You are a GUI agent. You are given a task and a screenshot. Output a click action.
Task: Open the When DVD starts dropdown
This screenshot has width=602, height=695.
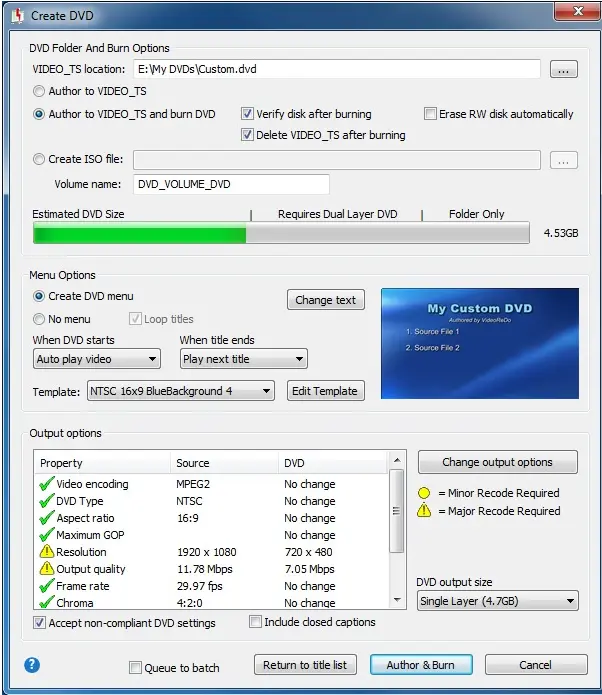(96, 359)
